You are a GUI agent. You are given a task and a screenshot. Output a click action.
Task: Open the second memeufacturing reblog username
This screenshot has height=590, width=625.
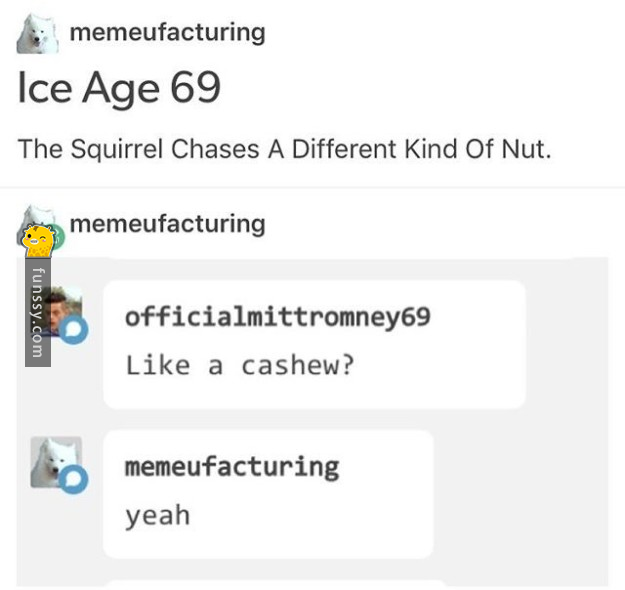167,223
